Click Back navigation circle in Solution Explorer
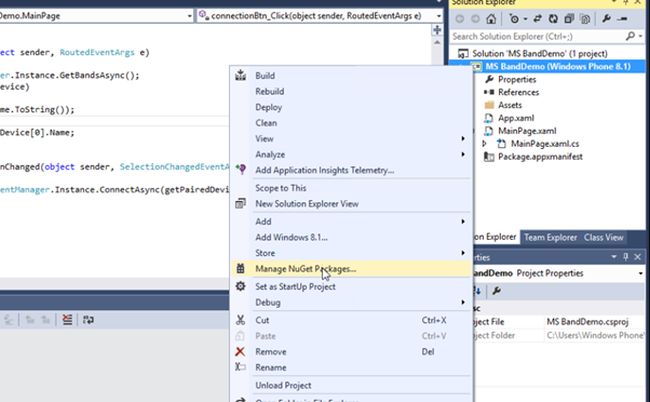This screenshot has height=402, width=650. point(460,19)
